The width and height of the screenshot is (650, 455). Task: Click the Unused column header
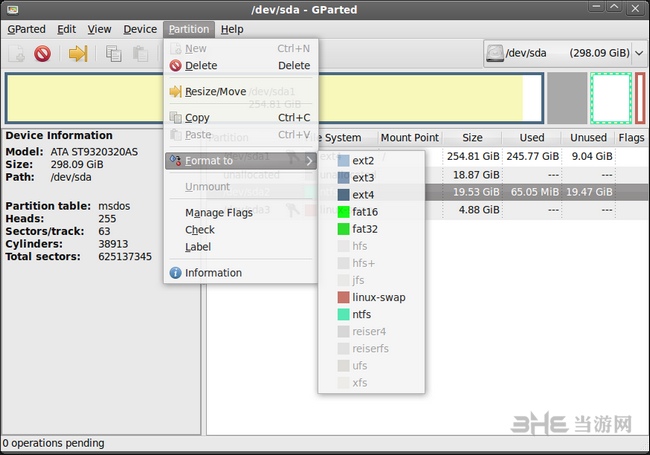(x=588, y=138)
